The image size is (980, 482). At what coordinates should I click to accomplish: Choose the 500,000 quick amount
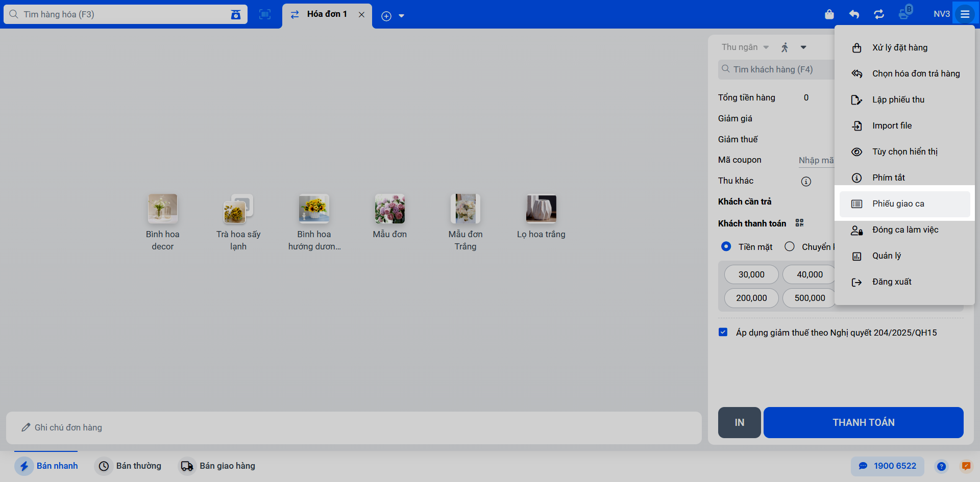(x=809, y=298)
